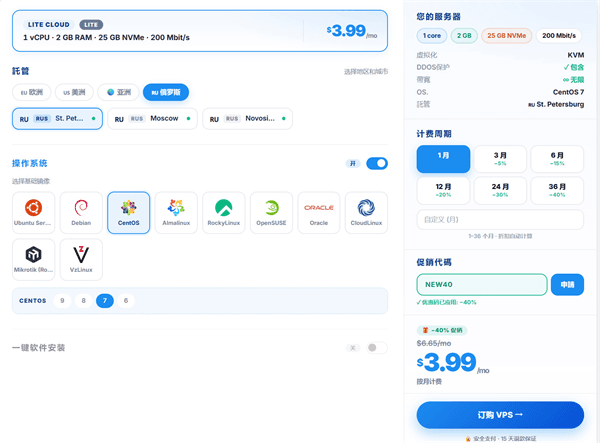
Task: Click the CentOS 7 OS value
Action: click(568, 92)
